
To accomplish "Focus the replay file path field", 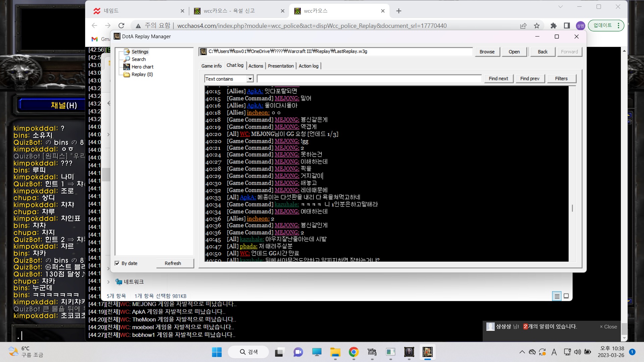I will coord(336,51).
